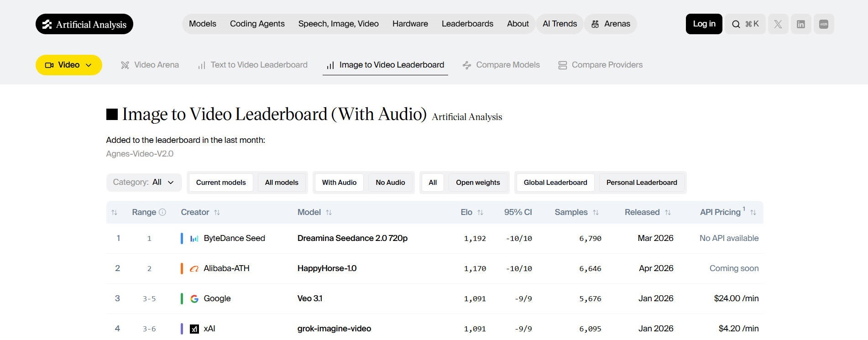Click the 95% CI column header
868x340 pixels.
[518, 212]
